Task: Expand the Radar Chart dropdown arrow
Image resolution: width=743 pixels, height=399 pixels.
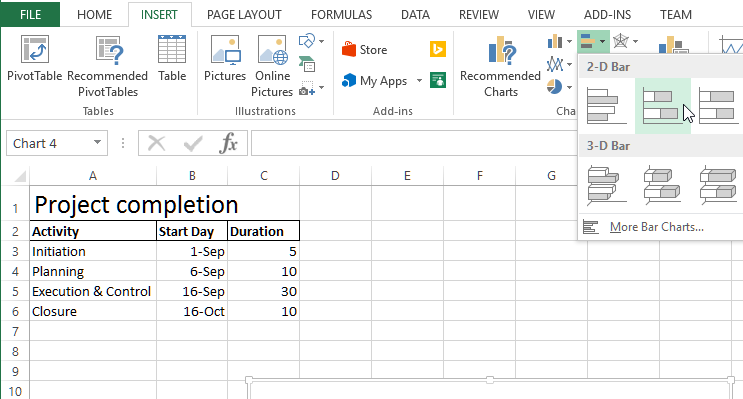Action: point(635,41)
